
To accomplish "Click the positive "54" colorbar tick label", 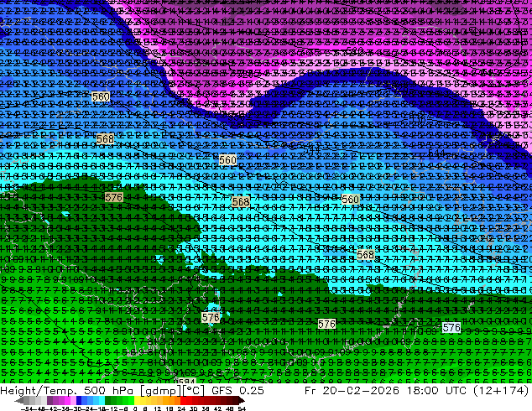I will [242, 409].
